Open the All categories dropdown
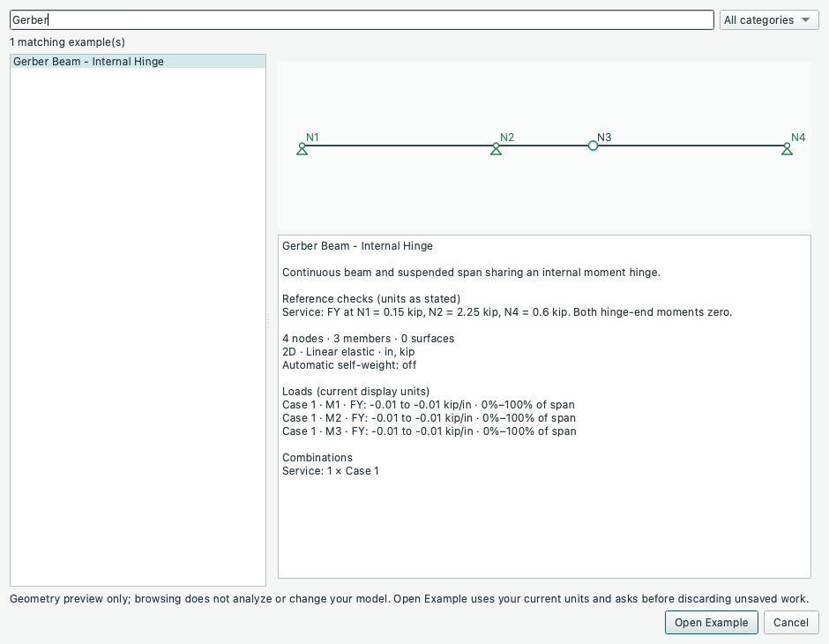The width and height of the screenshot is (829, 644). coord(769,20)
